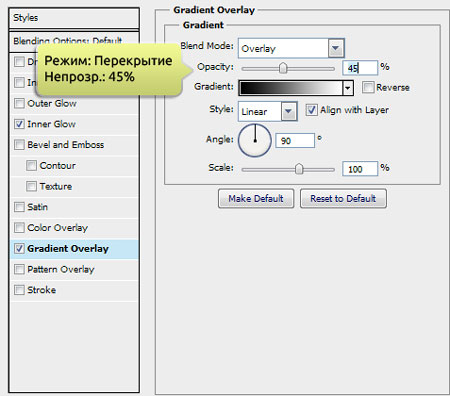The image size is (450, 396).
Task: Enable the Satin checkbox
Action: point(19,207)
